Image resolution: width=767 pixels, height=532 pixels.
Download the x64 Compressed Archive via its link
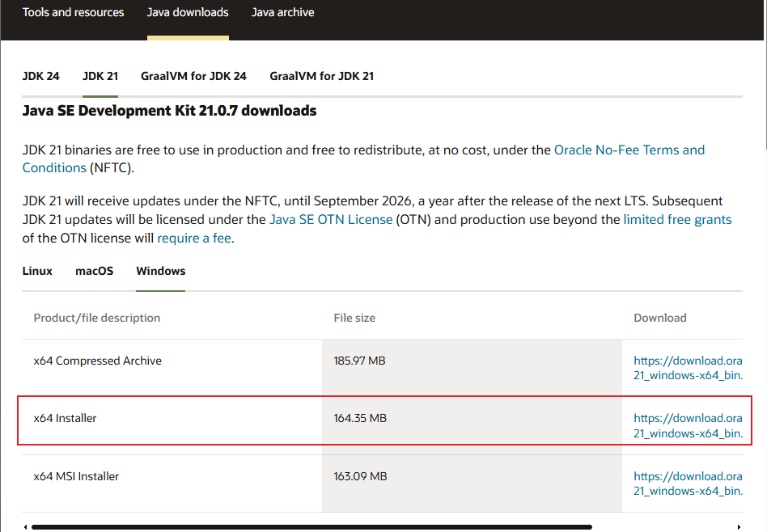click(689, 368)
